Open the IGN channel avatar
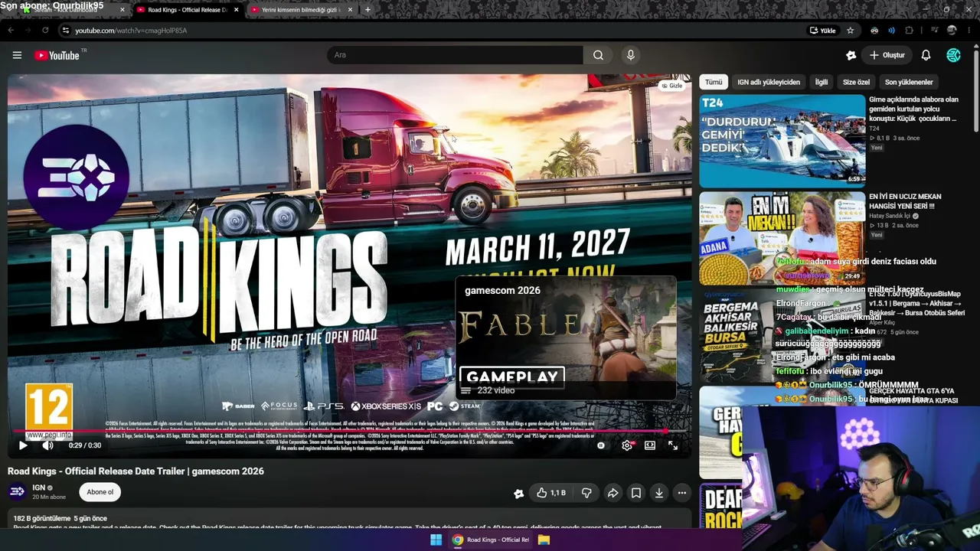The height and width of the screenshot is (551, 980). pos(18,491)
